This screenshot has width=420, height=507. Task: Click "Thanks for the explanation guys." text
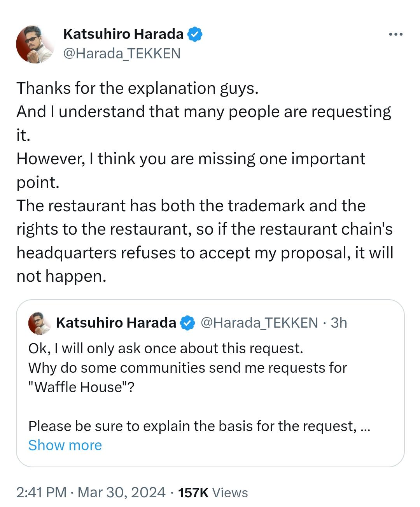click(137, 88)
